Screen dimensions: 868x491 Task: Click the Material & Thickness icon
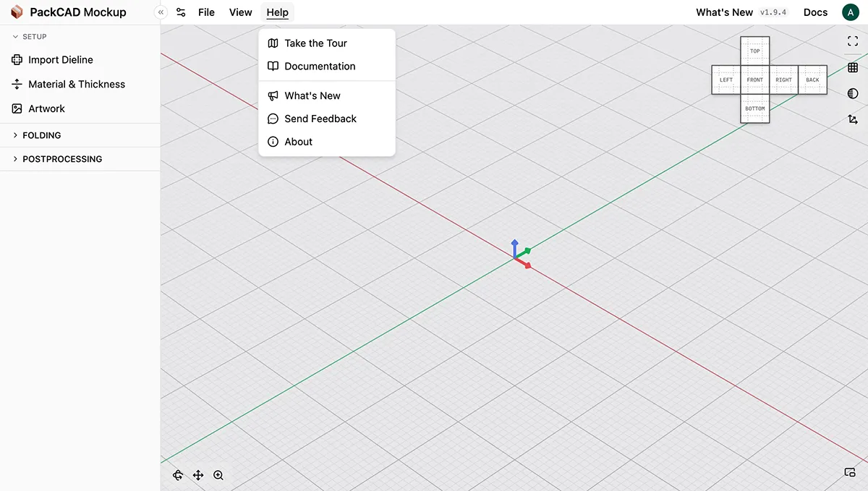coord(17,84)
